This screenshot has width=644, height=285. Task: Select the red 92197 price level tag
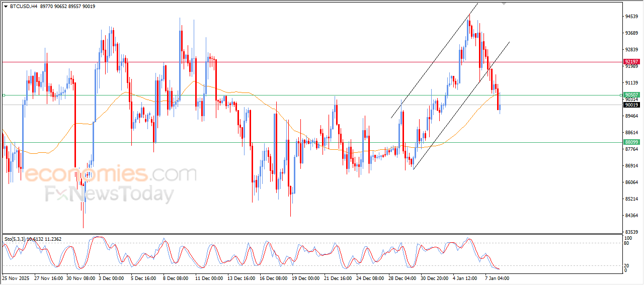pyautogui.click(x=631, y=62)
